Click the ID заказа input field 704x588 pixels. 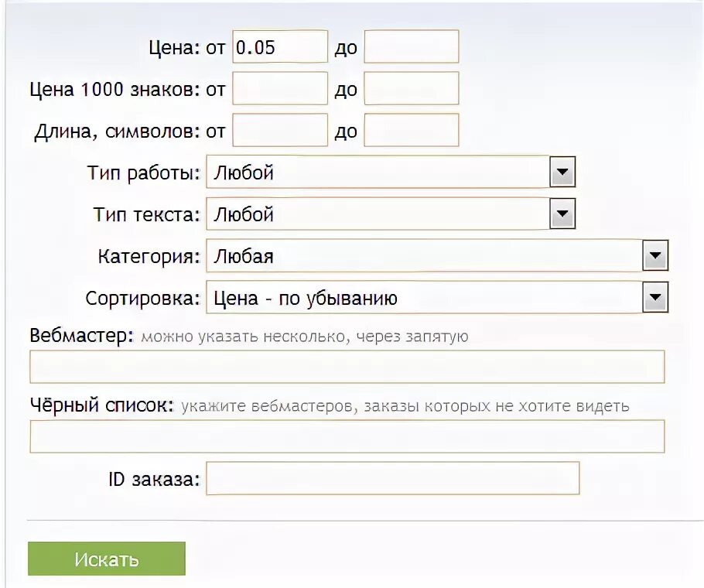[x=393, y=478]
